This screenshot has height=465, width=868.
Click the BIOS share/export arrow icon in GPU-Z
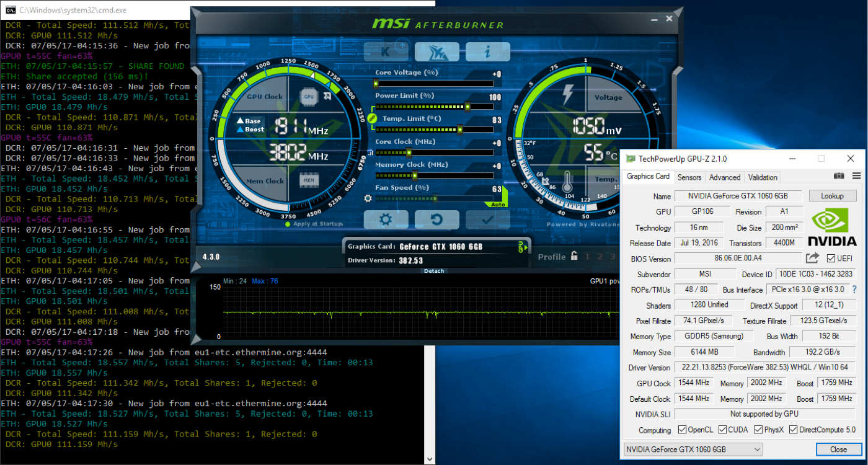[x=812, y=258]
